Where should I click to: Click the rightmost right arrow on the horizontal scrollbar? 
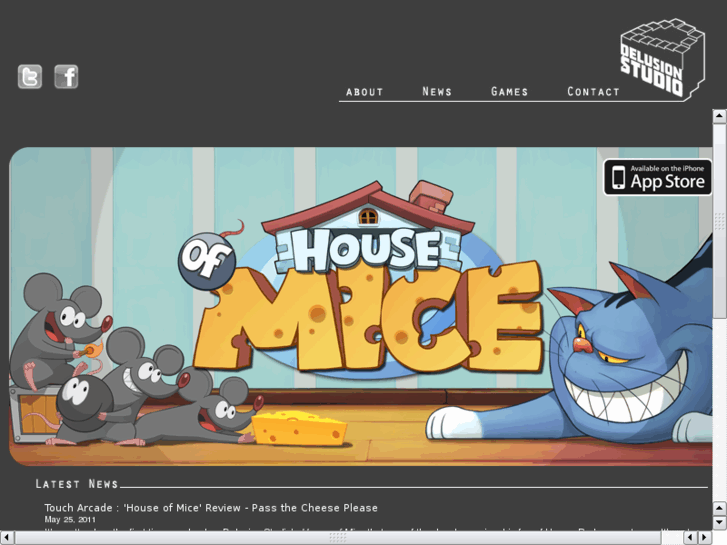pos(705,538)
